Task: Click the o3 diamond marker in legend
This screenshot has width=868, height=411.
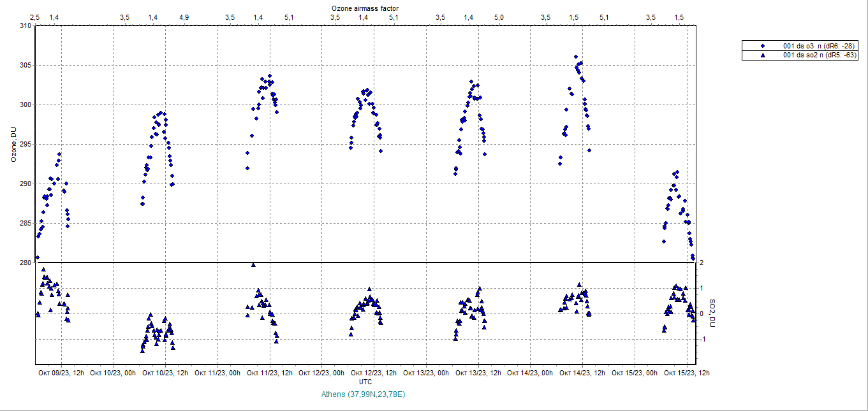Action: pyautogui.click(x=763, y=46)
